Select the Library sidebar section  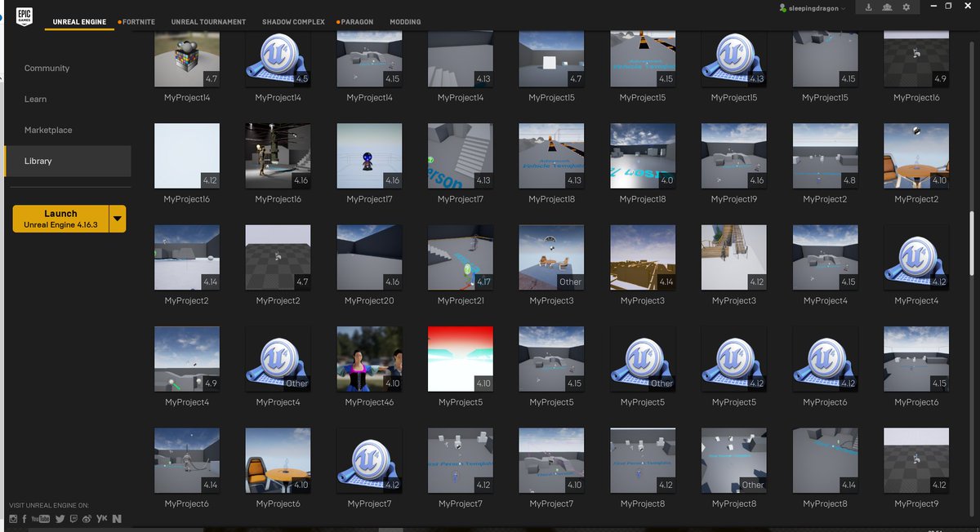[x=68, y=161]
